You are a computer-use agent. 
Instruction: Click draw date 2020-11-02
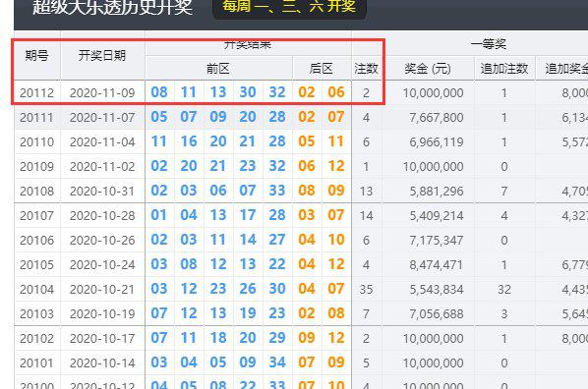(102, 166)
